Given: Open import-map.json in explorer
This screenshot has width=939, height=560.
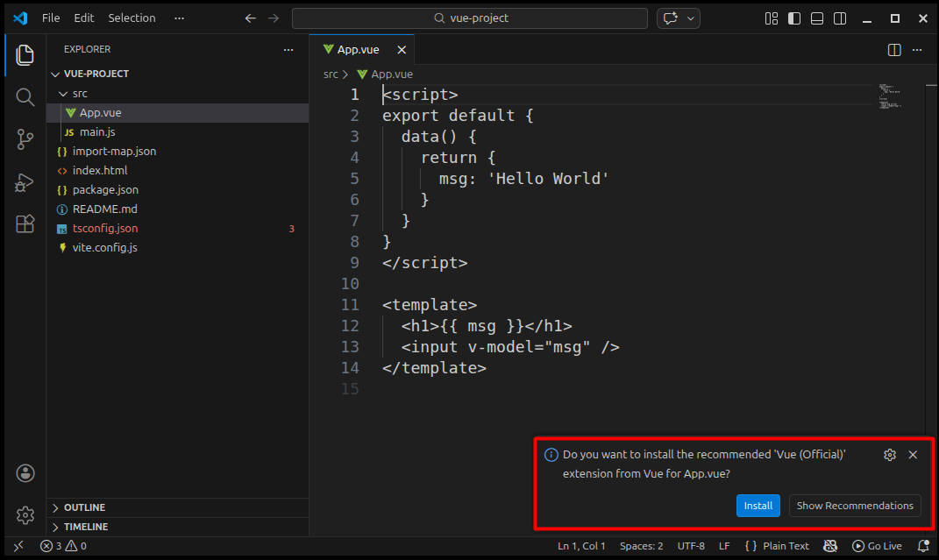Looking at the screenshot, I should pyautogui.click(x=177, y=152).
